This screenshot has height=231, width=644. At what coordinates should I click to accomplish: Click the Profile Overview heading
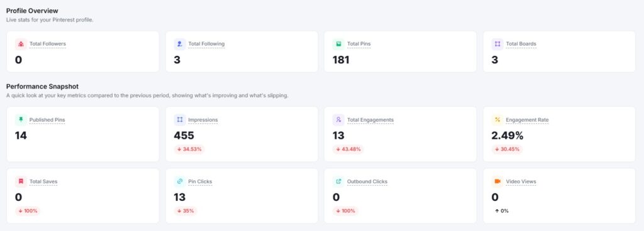tap(33, 11)
